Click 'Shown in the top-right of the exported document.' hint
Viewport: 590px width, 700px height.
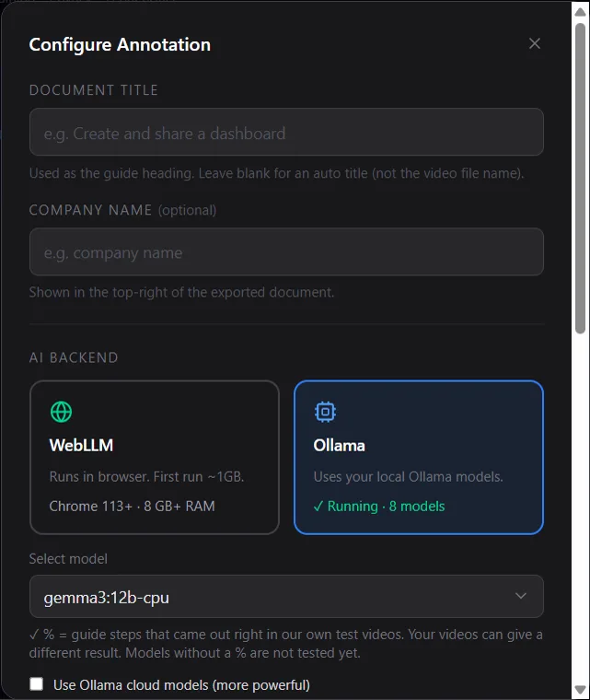click(x=181, y=292)
